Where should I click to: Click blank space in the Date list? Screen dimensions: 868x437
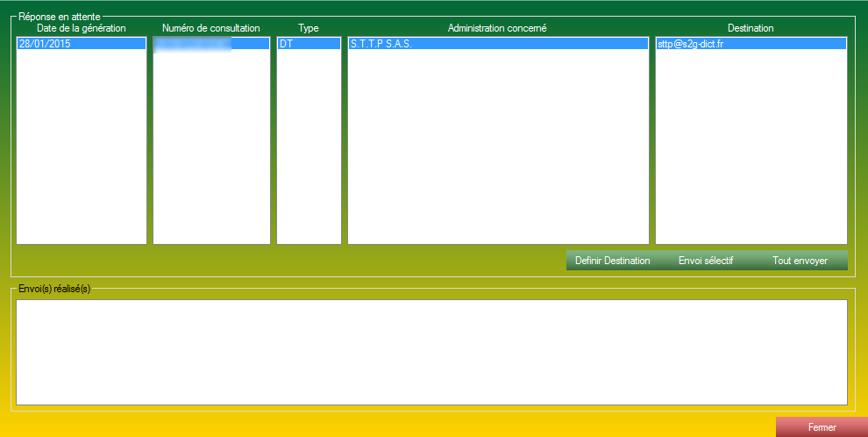pyautogui.click(x=81, y=149)
